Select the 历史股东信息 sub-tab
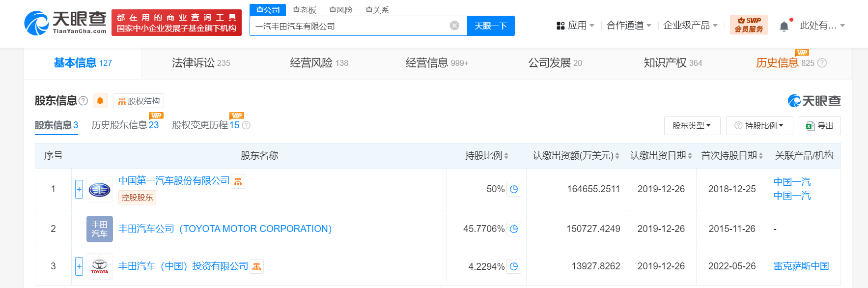Viewport: 868px width, 288px height. [x=125, y=125]
